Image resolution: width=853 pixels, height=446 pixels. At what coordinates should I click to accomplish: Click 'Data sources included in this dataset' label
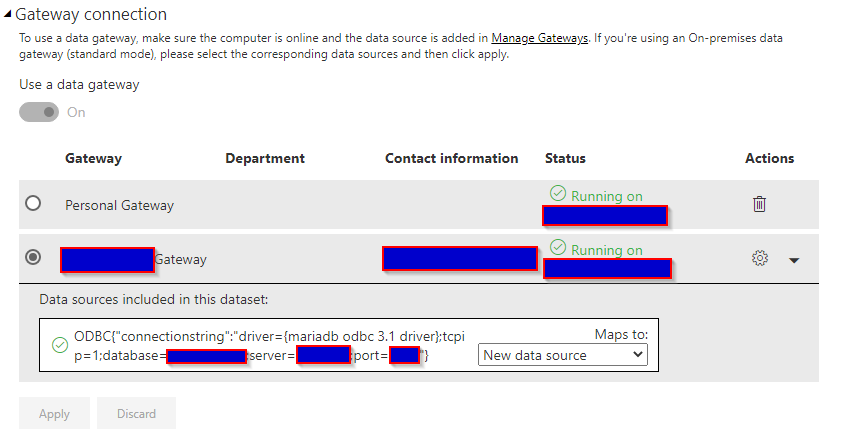tap(153, 300)
